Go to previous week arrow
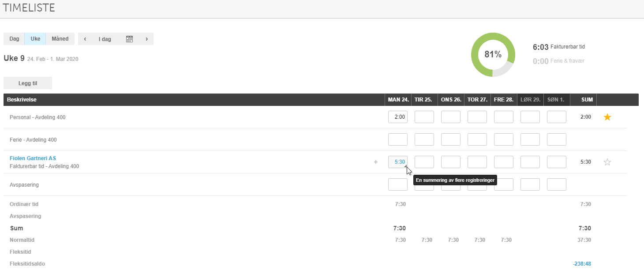The height and width of the screenshot is (274, 644). [85, 39]
